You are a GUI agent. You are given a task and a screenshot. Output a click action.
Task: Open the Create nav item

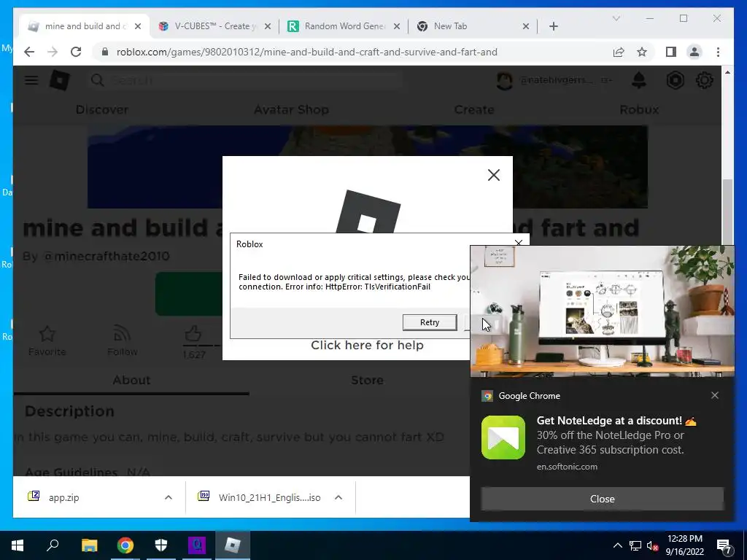(474, 109)
